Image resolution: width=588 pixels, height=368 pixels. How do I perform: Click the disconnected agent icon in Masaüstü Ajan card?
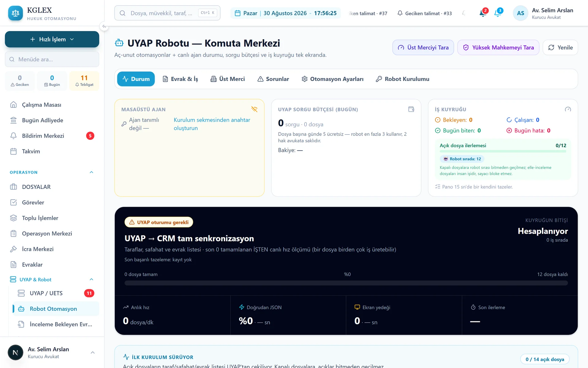(254, 109)
